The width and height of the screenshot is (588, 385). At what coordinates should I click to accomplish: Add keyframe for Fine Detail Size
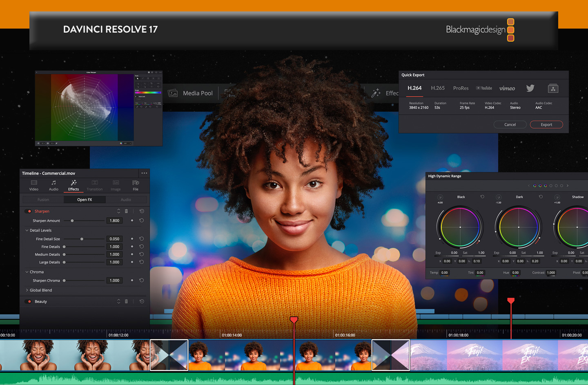click(132, 239)
